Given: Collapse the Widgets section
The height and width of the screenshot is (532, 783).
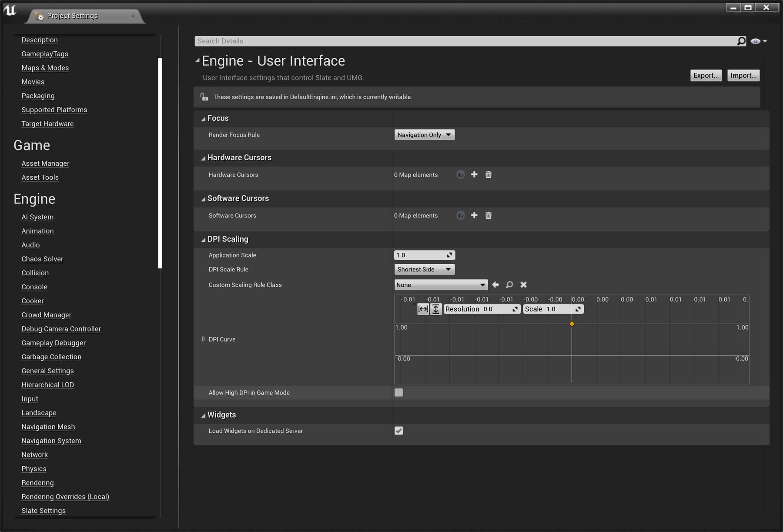Looking at the screenshot, I should click(x=203, y=415).
